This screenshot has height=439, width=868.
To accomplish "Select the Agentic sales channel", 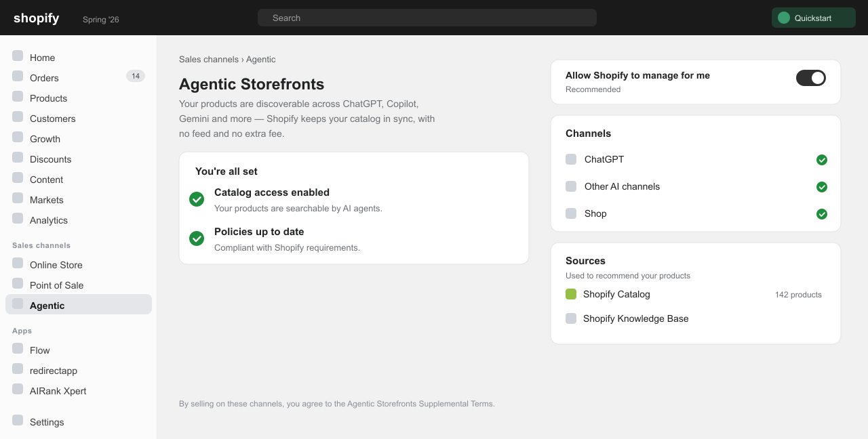I will point(79,304).
